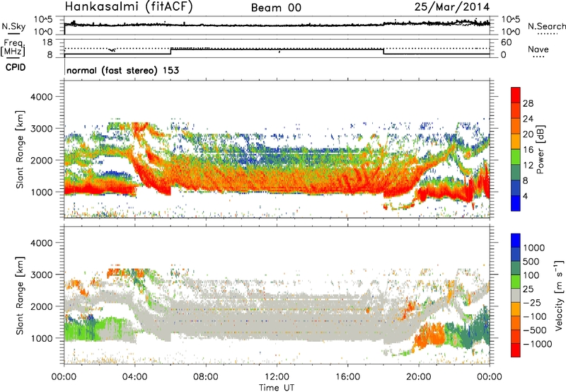
Task: Click the 'Nave' legend label
Action: pyautogui.click(x=538, y=50)
